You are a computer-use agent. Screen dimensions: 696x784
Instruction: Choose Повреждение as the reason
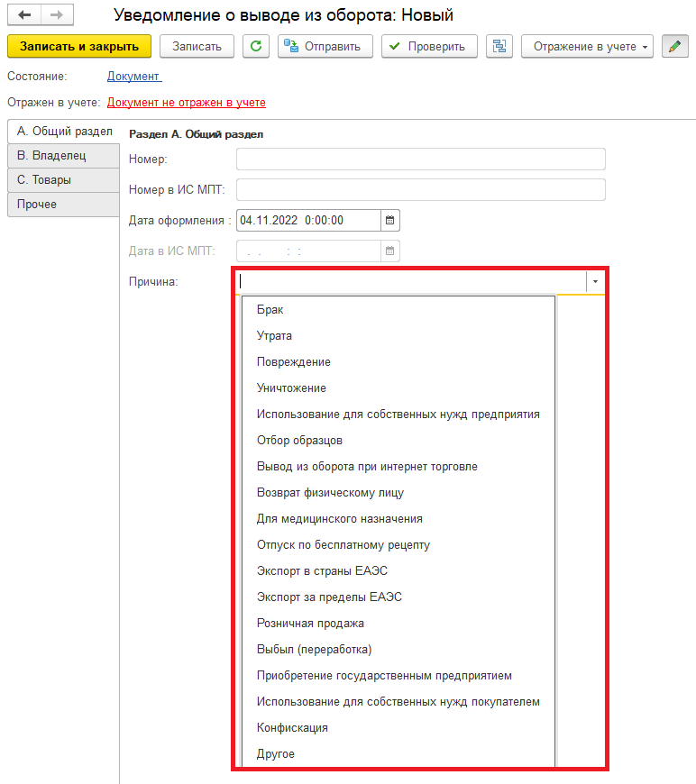398,362
